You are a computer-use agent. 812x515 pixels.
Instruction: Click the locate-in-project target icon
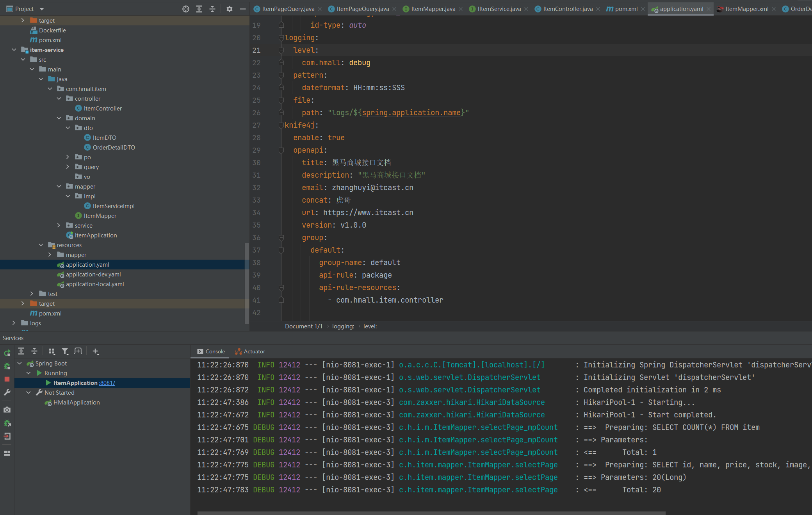coord(186,9)
